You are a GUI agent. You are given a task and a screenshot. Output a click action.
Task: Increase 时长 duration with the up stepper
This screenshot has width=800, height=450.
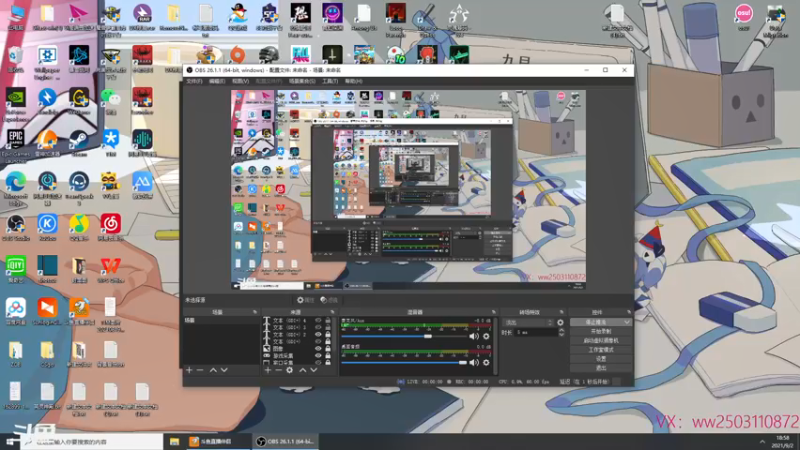pyautogui.click(x=561, y=330)
